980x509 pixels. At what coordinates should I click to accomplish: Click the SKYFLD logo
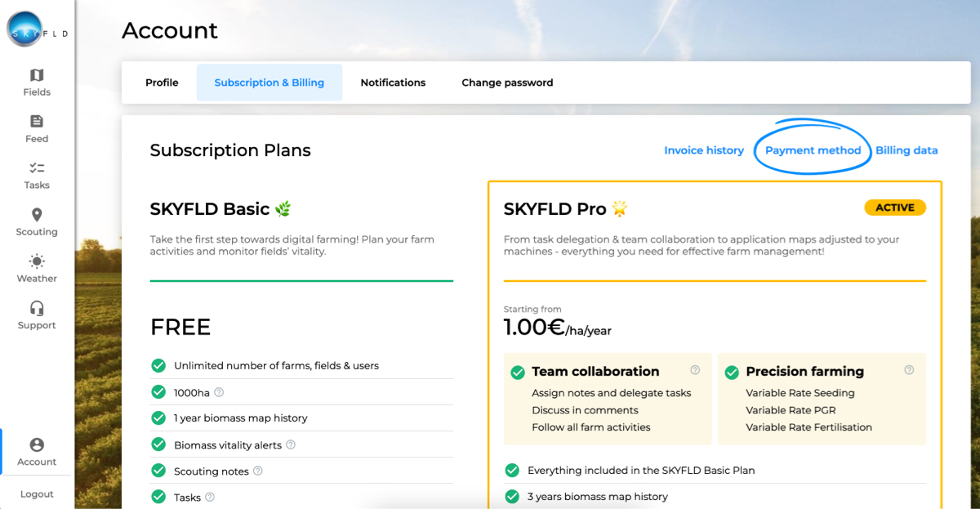pyautogui.click(x=37, y=30)
